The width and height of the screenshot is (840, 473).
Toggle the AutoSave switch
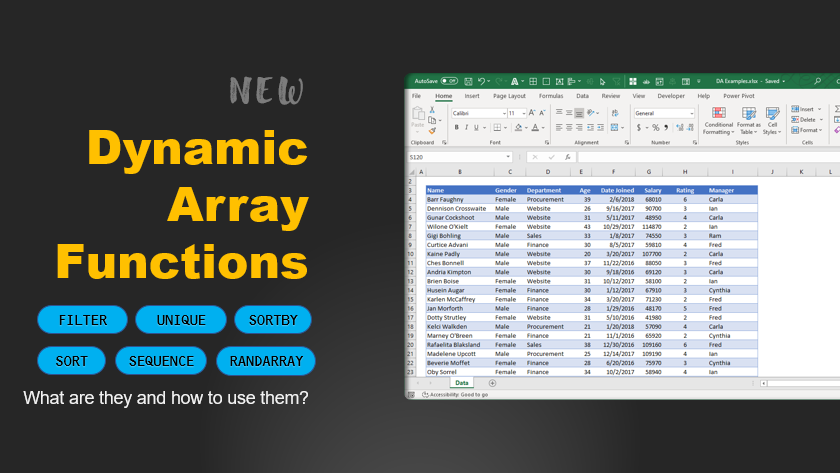tap(449, 81)
